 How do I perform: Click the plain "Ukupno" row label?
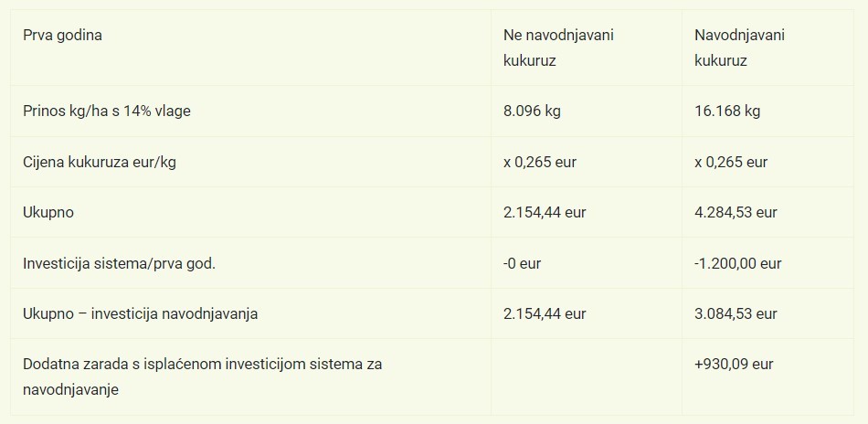(x=48, y=212)
